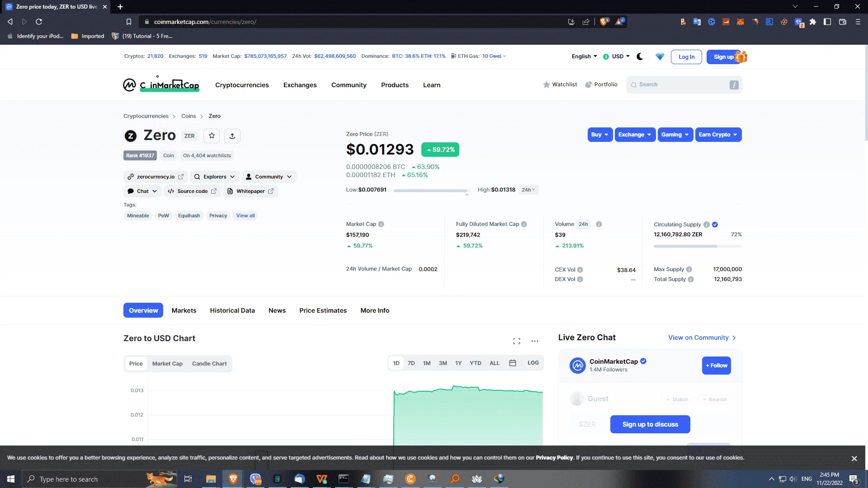This screenshot has width=868, height=488.
Task: Open the CoinMarketCap logo home link
Action: point(161,84)
